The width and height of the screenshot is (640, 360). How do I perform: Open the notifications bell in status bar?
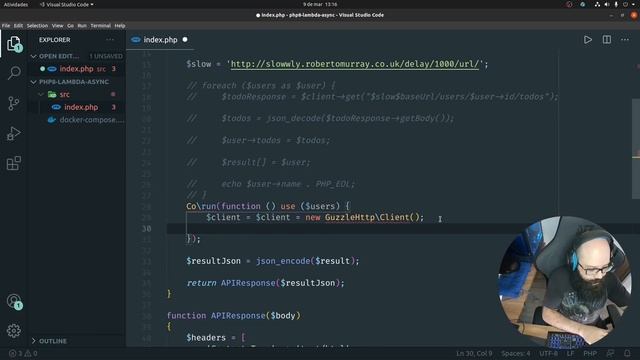627,353
